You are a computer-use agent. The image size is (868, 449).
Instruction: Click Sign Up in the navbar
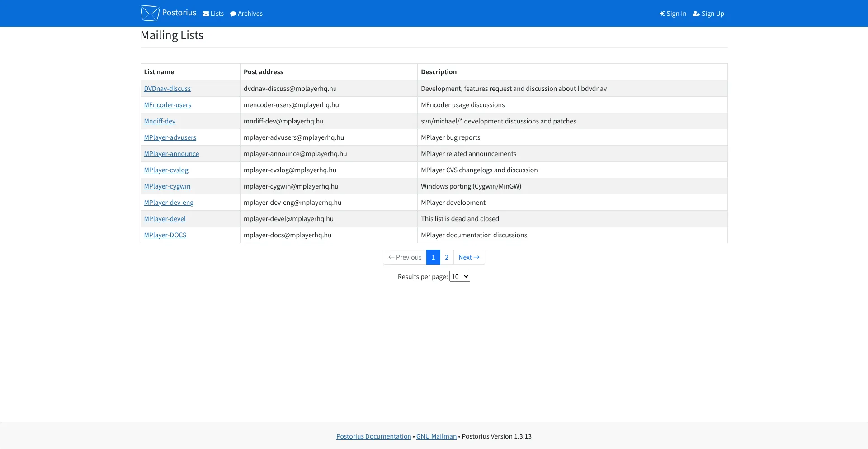[x=708, y=14]
